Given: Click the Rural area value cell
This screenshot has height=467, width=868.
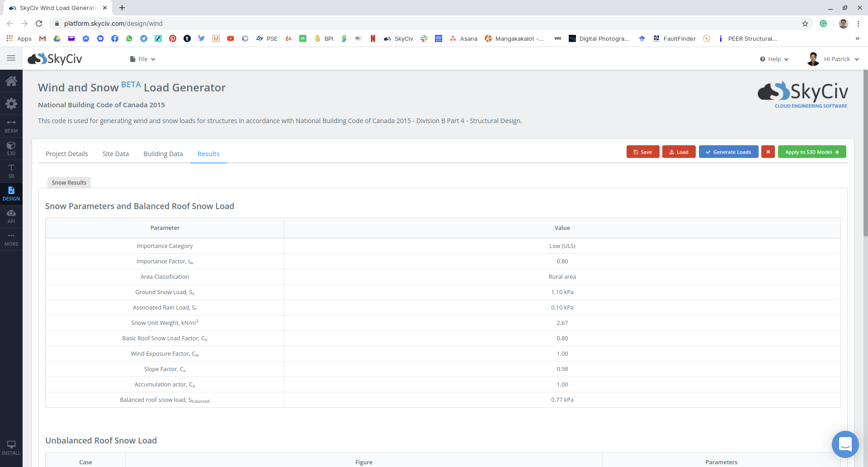Looking at the screenshot, I should click(x=562, y=276).
